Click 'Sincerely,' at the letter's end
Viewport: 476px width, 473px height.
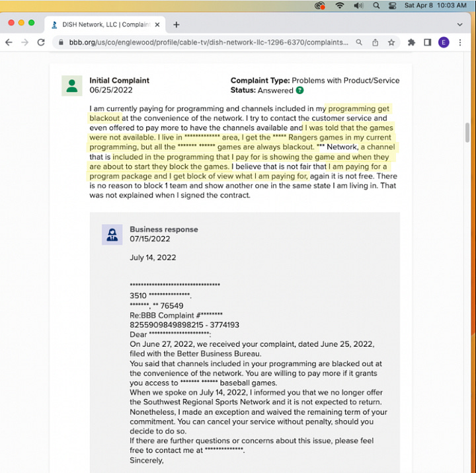point(147,460)
